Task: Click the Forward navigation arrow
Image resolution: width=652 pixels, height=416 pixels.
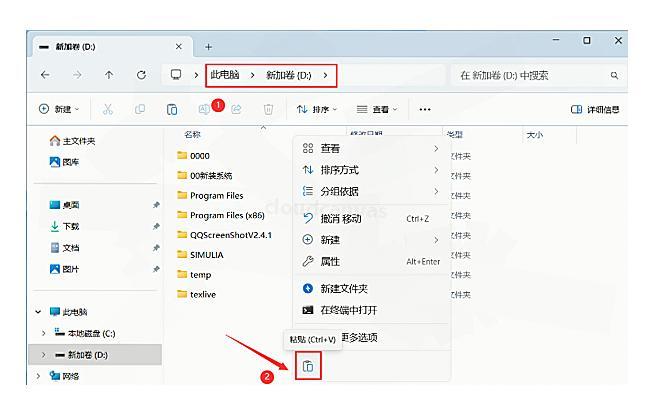Action: (x=77, y=75)
